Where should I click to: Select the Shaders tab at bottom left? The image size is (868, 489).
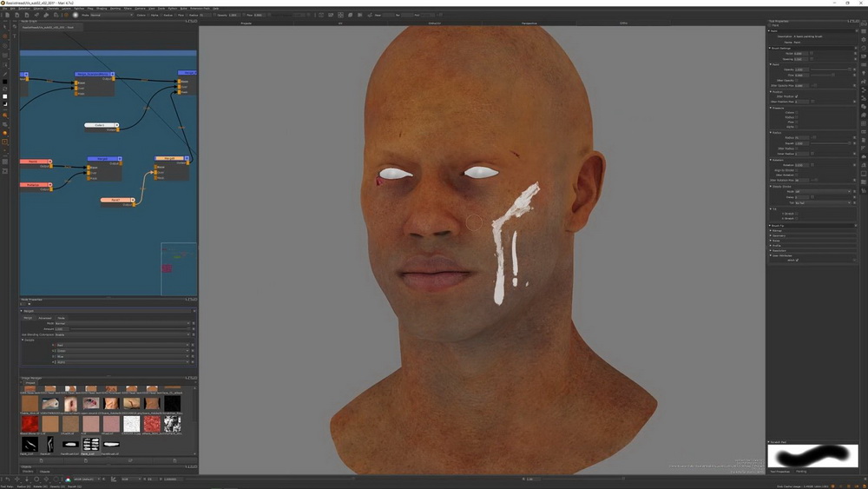(28, 472)
